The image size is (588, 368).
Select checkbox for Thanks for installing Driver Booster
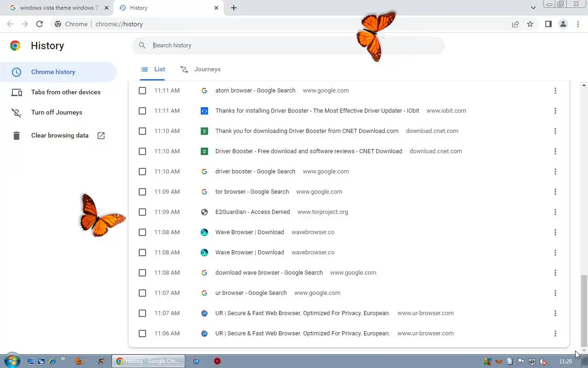[142, 111]
